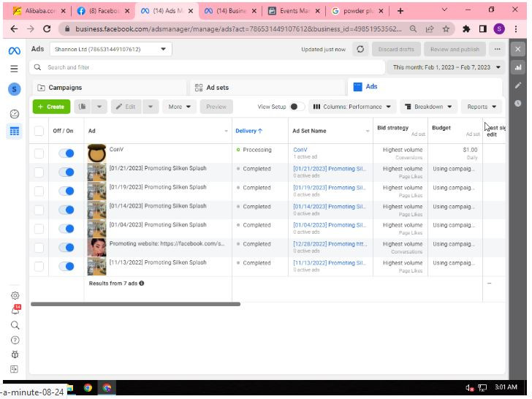Image resolution: width=532 pixels, height=399 pixels.
Task: Click the bug report icon
Action: tap(15, 354)
